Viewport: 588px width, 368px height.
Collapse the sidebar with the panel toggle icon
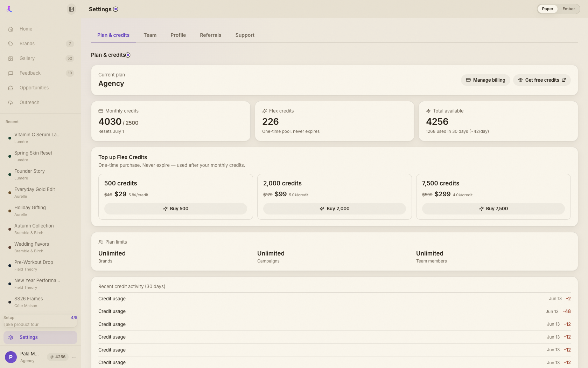point(71,9)
